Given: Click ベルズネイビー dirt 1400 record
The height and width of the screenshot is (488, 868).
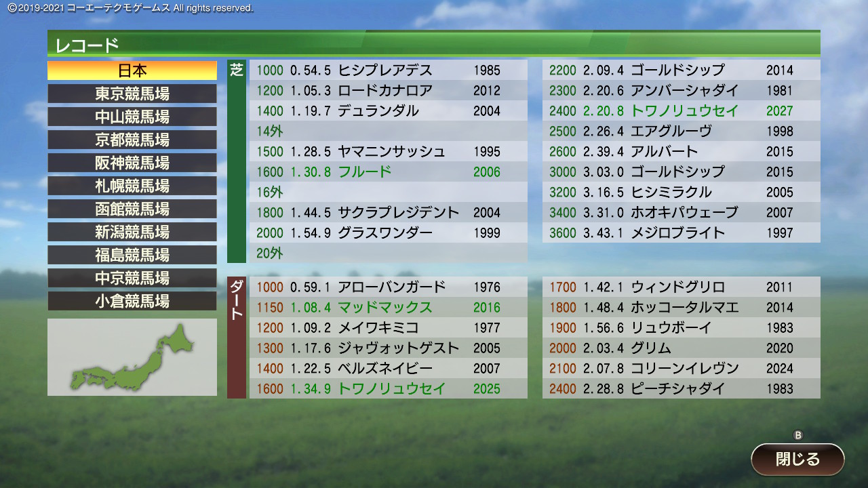Looking at the screenshot, I should pos(389,368).
